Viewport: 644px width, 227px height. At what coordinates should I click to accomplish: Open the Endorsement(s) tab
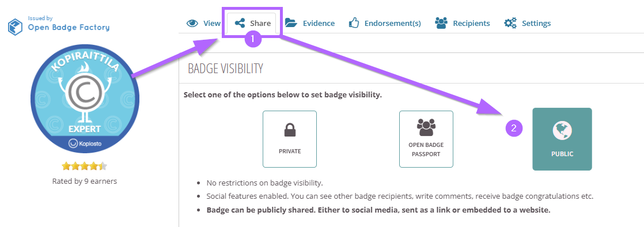pos(385,23)
